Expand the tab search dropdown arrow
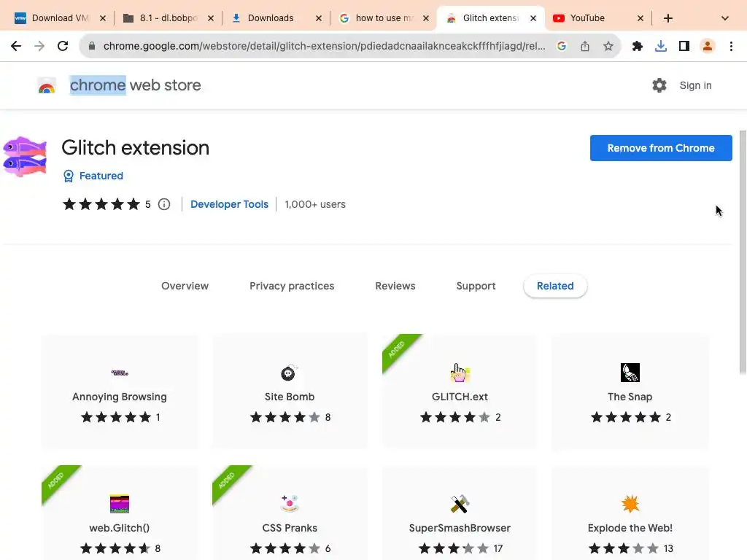 pyautogui.click(x=725, y=18)
